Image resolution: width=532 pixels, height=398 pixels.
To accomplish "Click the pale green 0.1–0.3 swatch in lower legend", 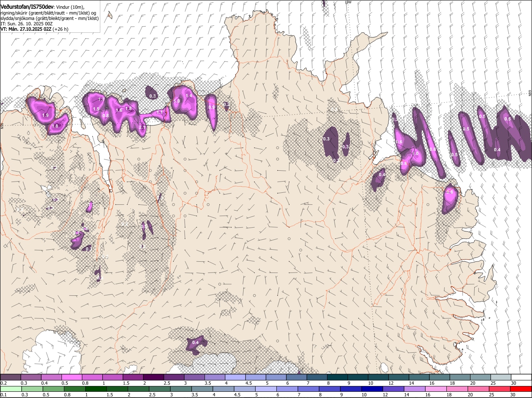I will 10,389.
